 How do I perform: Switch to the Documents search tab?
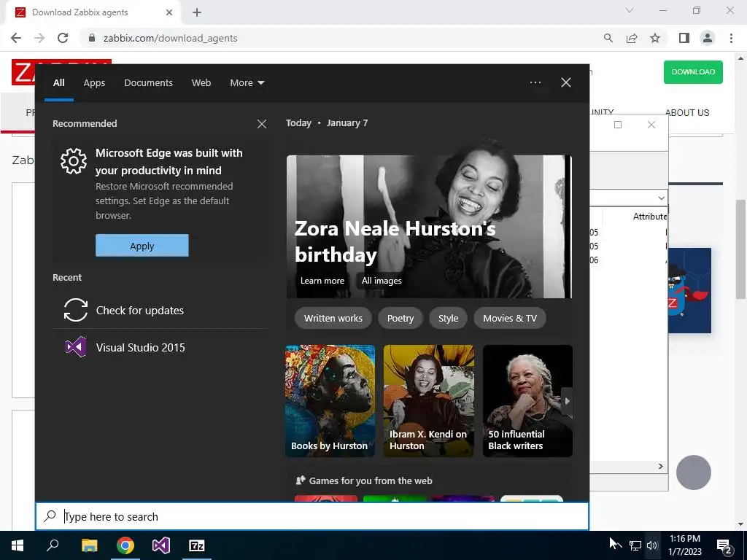coord(148,83)
